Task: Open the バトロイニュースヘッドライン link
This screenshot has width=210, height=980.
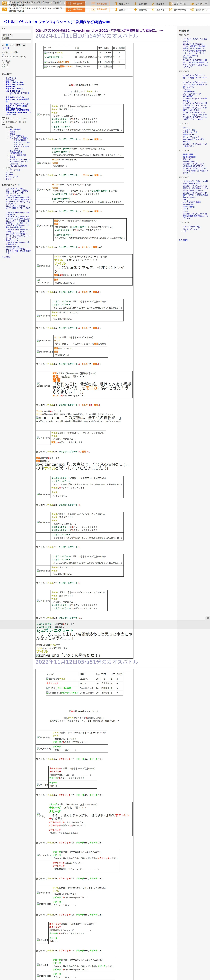Action: coord(22,143)
